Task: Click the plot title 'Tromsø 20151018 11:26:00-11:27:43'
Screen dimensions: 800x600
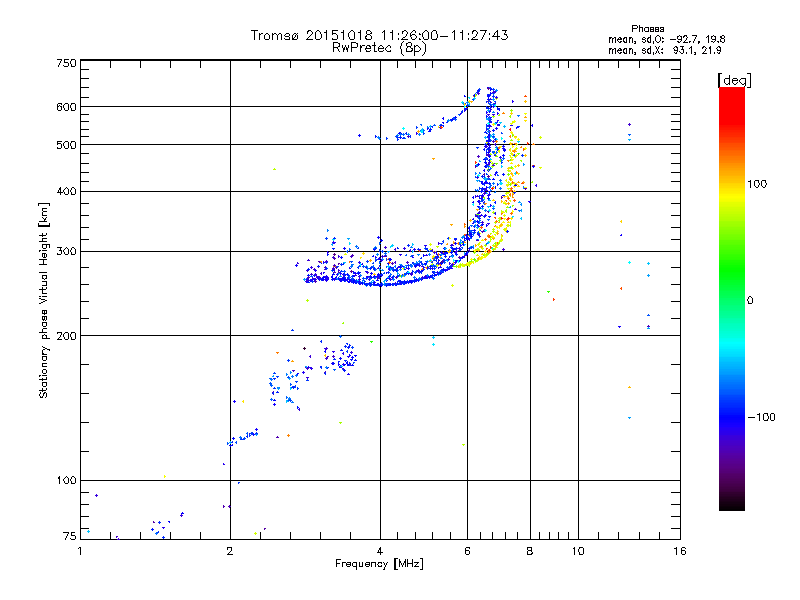Action: 379,35
